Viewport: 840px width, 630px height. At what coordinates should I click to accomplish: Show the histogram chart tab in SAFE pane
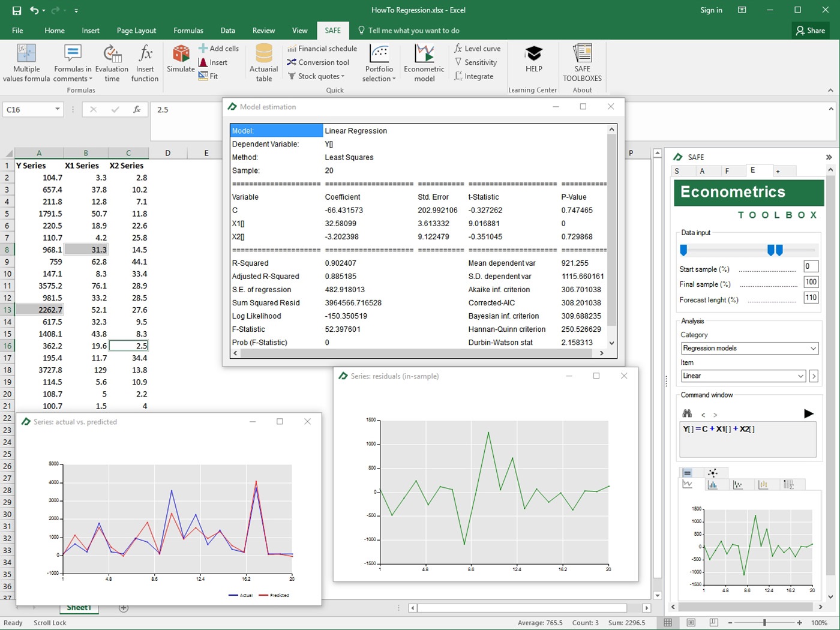tap(713, 485)
